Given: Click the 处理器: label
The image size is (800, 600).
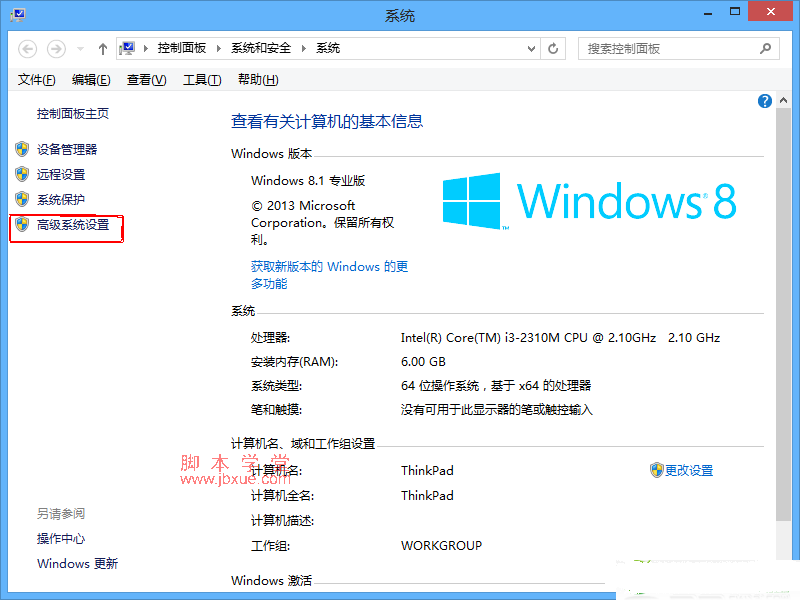Looking at the screenshot, I should point(270,338).
